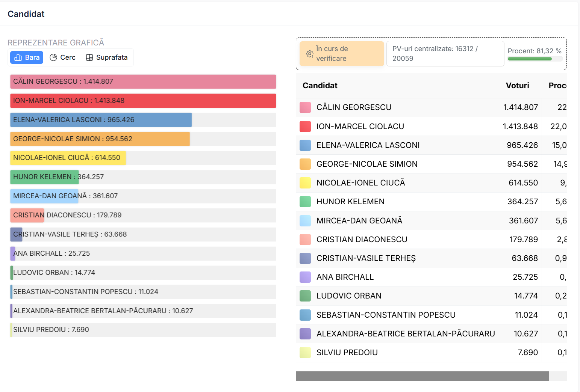The width and height of the screenshot is (580, 392).
Task: Click Elena-Valerica Lasconi's blue color swatch
Action: (305, 145)
